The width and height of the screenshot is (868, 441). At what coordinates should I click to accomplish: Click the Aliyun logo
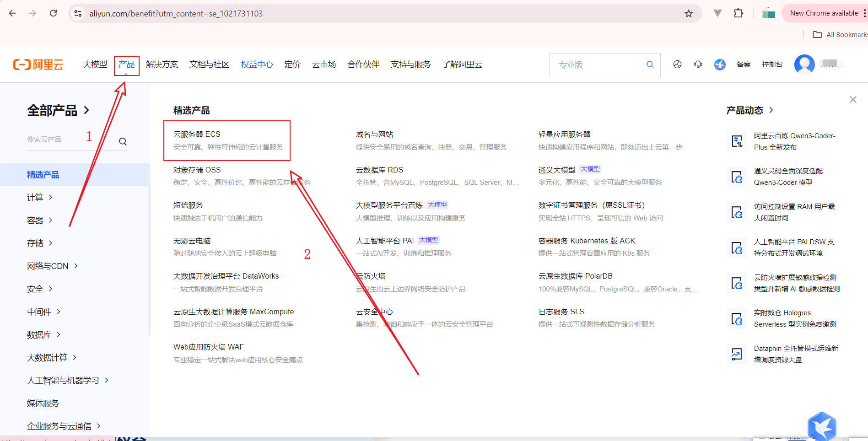[x=38, y=65]
